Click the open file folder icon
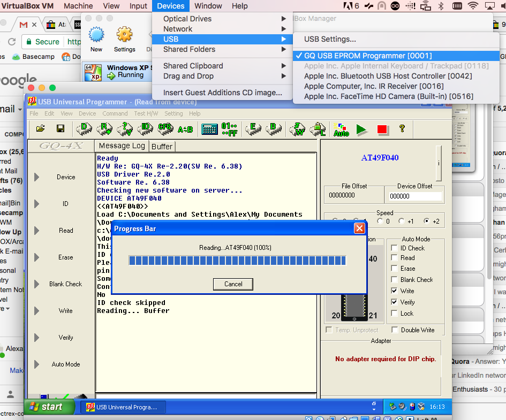Image resolution: width=506 pixels, height=420 pixels. 40,129
